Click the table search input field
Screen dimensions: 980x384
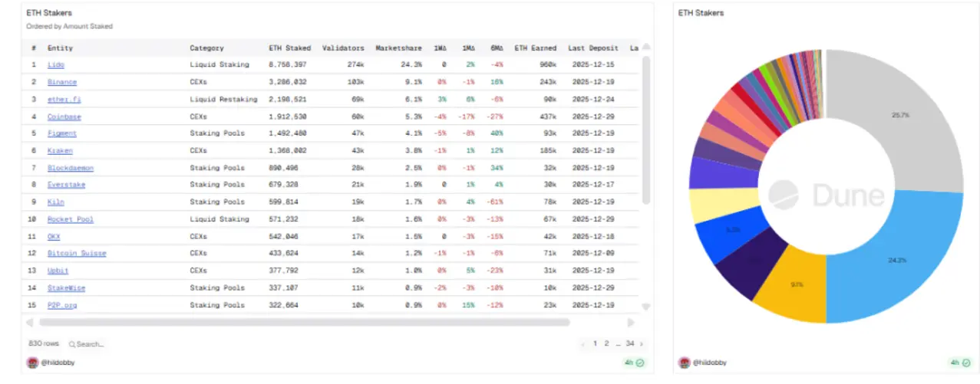click(x=91, y=344)
